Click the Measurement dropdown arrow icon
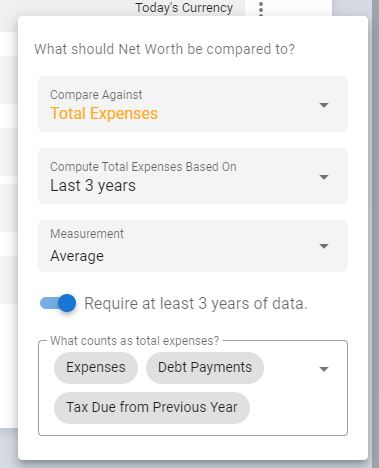The width and height of the screenshot is (379, 468). (x=324, y=246)
